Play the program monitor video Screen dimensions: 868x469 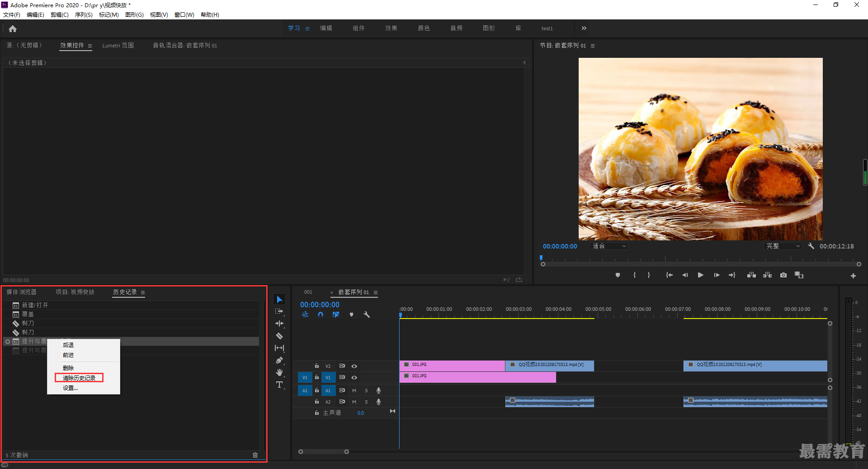tap(700, 275)
